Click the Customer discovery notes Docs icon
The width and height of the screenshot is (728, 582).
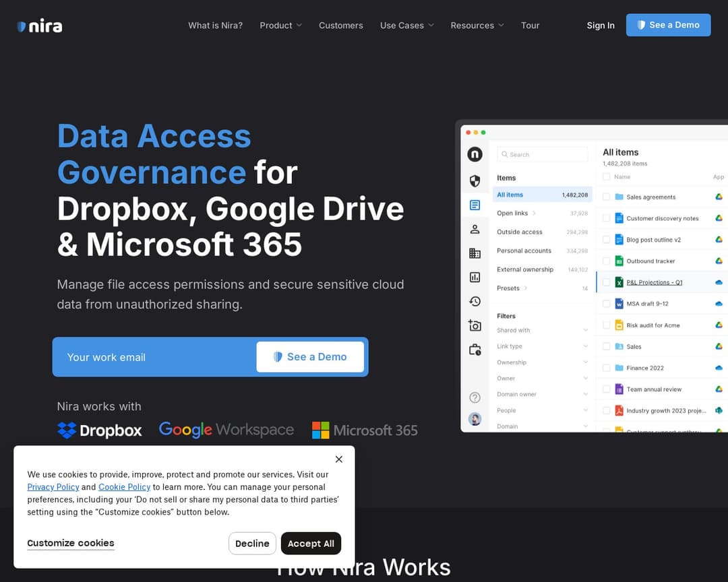619,218
